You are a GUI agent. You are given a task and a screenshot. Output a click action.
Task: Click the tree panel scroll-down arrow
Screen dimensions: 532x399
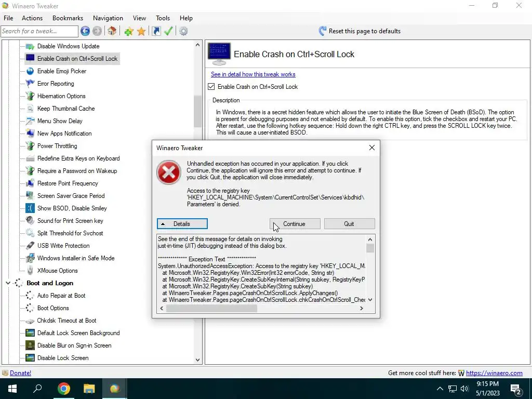point(197,360)
